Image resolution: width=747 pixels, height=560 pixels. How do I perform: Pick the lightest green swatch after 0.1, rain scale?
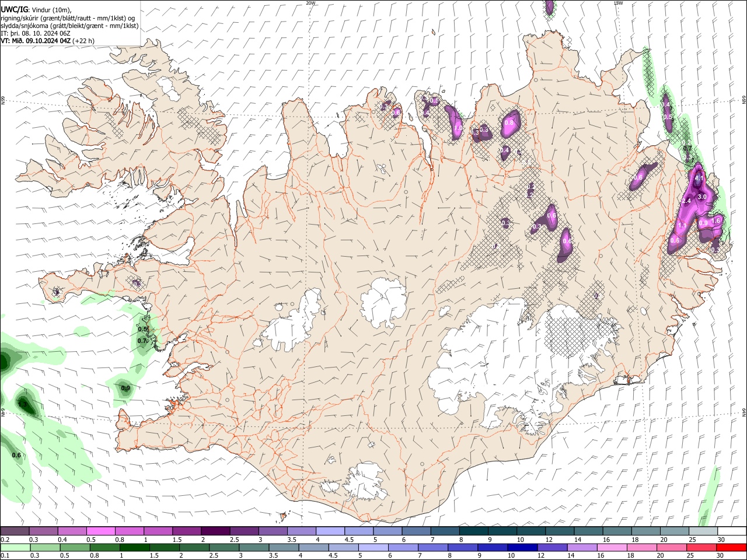[15, 548]
